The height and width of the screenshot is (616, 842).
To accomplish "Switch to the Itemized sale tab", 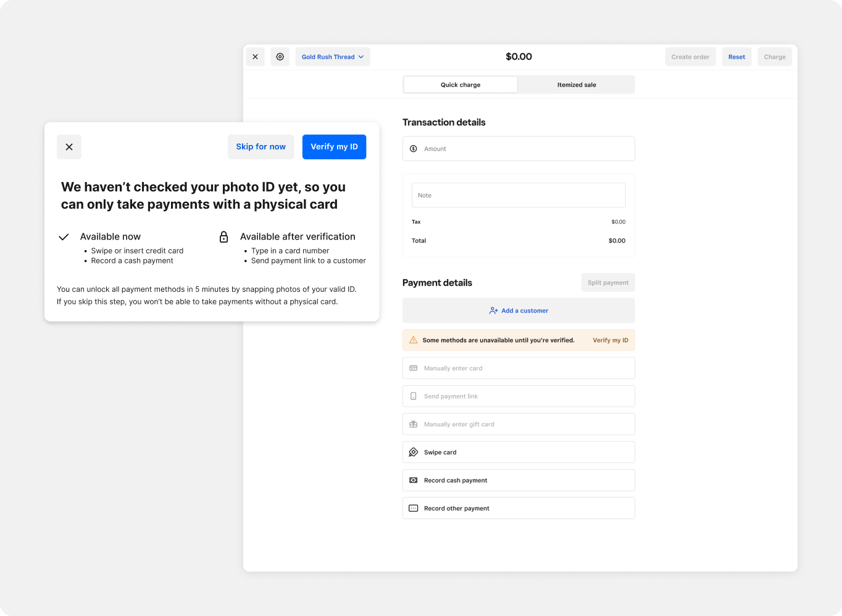I will point(576,85).
